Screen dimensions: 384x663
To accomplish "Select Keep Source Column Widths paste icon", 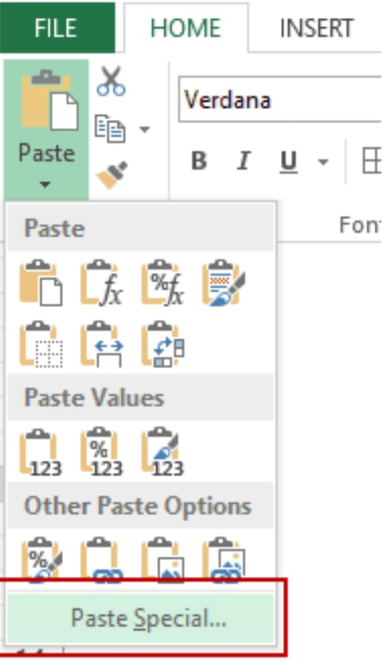I will click(101, 344).
